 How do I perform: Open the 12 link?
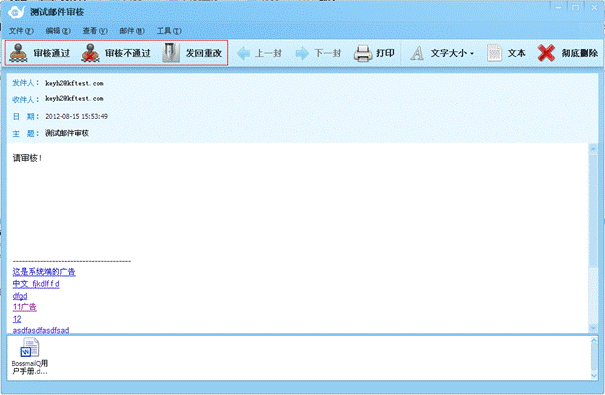[17, 319]
